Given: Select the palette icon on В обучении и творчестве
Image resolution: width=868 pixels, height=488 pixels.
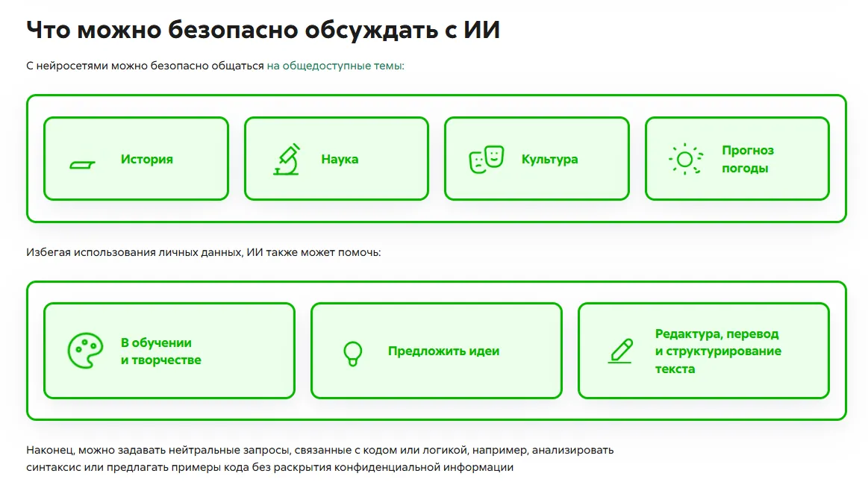Looking at the screenshot, I should point(84,350).
